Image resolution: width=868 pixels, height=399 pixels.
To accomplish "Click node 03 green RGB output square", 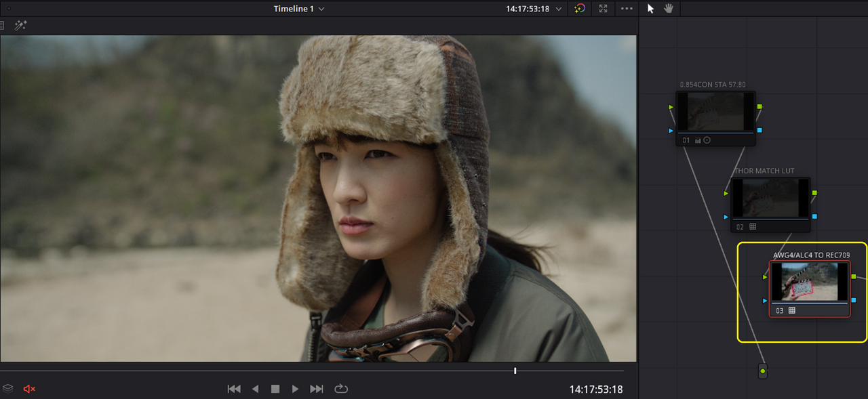I will tap(854, 276).
